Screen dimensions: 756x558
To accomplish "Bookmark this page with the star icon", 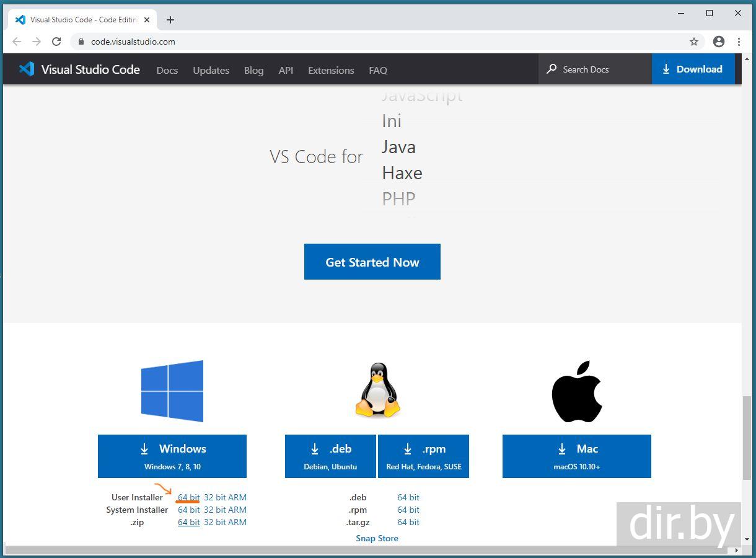I will 694,42.
